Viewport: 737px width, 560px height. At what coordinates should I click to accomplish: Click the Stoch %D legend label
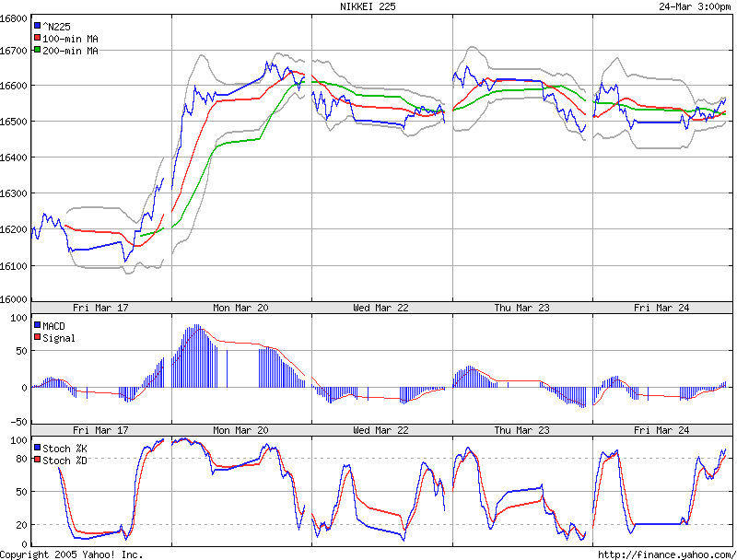(64, 461)
